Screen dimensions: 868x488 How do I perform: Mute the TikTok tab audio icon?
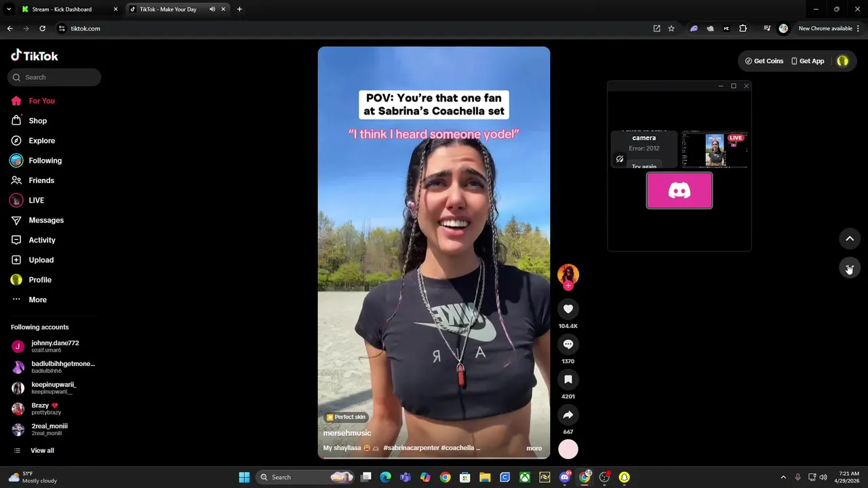(212, 9)
